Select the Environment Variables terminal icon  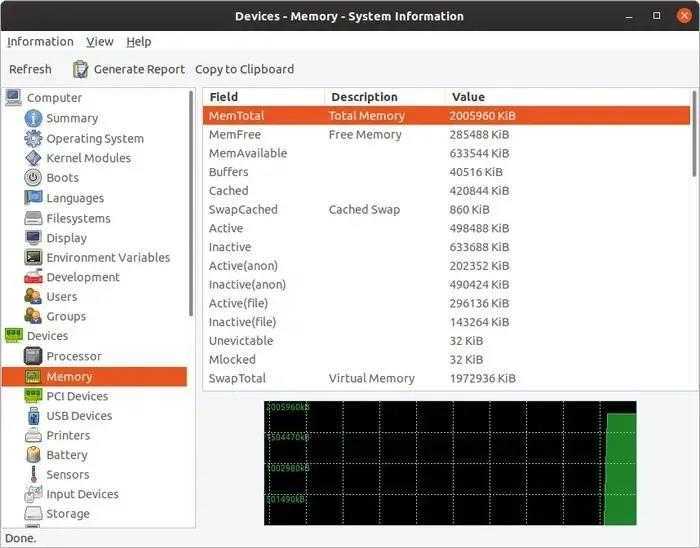coord(33,257)
